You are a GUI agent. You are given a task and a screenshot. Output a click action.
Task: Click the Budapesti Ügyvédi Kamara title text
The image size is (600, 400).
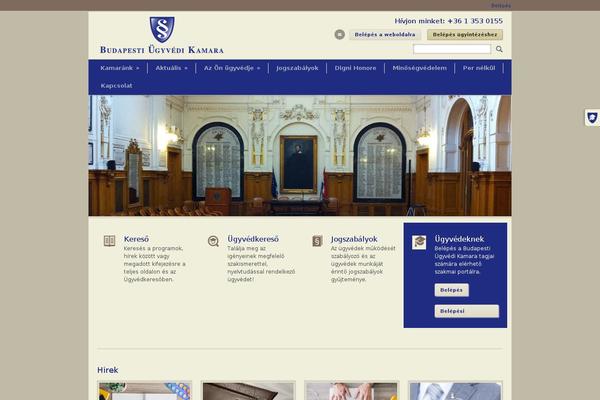[x=162, y=50]
